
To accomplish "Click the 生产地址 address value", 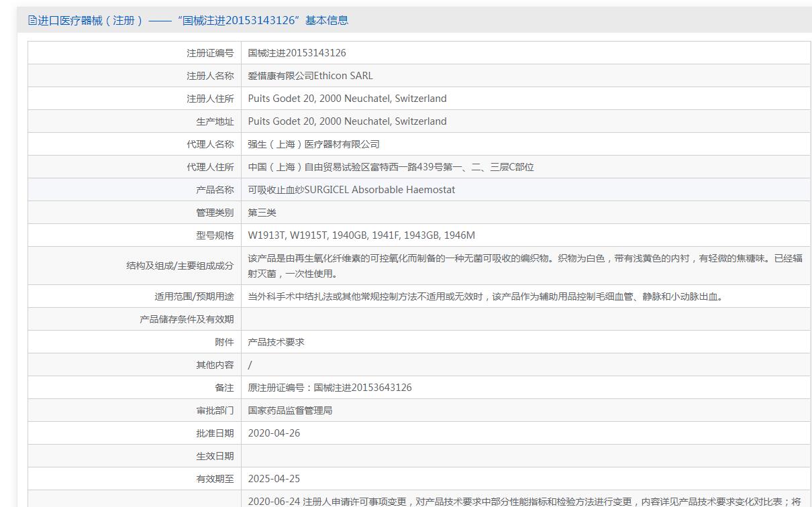I will (347, 121).
